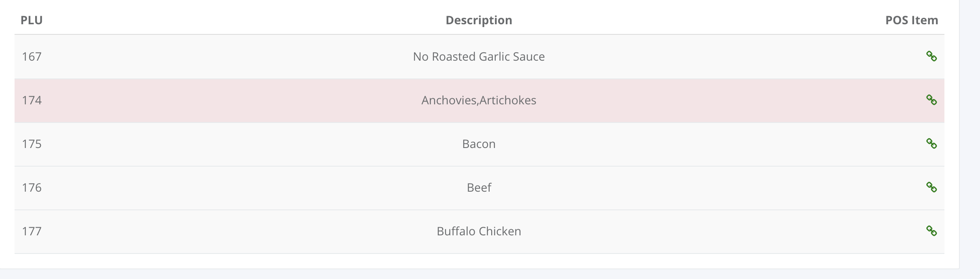Open POS item link for Beef
The height and width of the screenshot is (279, 980).
[x=931, y=187]
